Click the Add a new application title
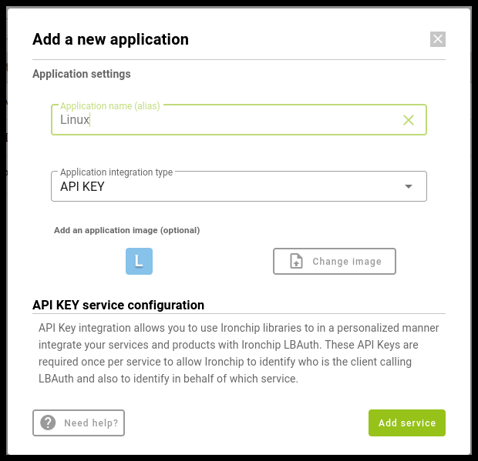Screen dimensions: 478x461 [x=110, y=39]
